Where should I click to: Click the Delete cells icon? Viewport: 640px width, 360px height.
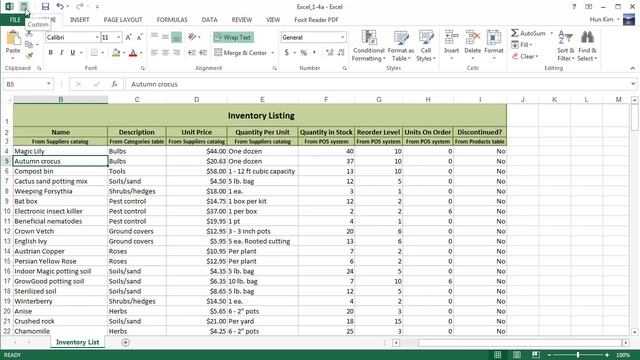(473, 38)
